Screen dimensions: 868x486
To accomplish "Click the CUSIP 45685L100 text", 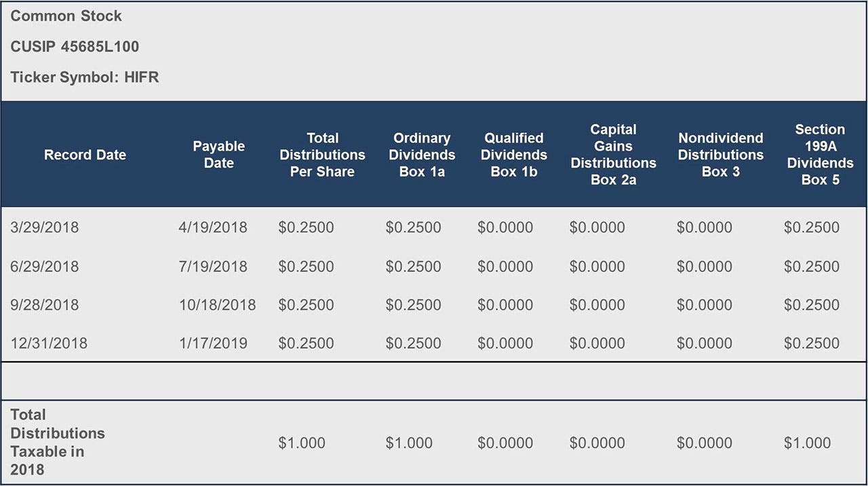I will [75, 47].
